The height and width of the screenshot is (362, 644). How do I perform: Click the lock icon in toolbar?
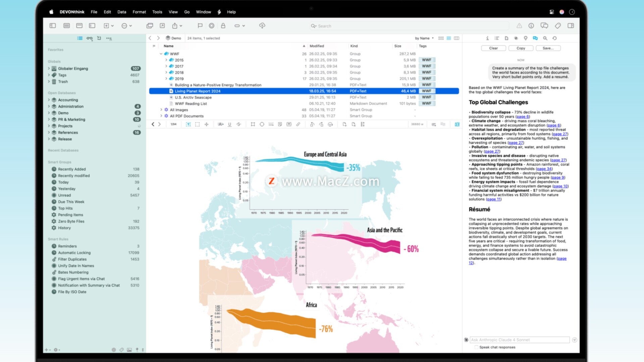pyautogui.click(x=223, y=25)
